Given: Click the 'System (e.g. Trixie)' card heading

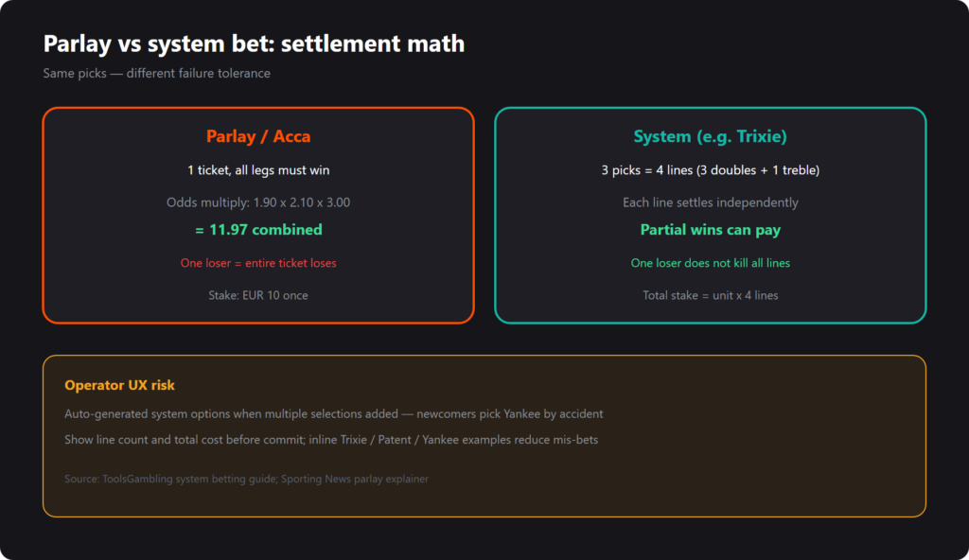Looking at the screenshot, I should [x=710, y=136].
